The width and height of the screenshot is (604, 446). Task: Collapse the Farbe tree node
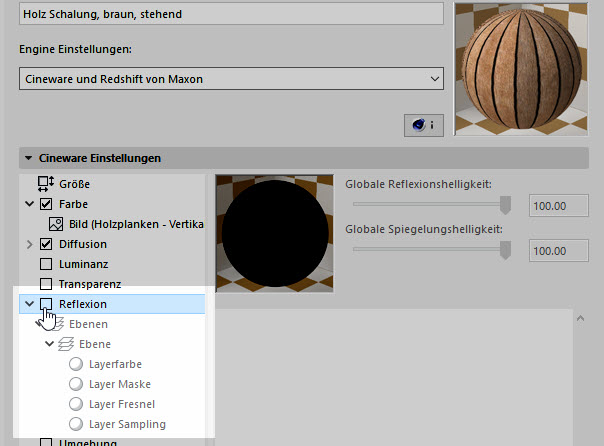click(x=29, y=204)
